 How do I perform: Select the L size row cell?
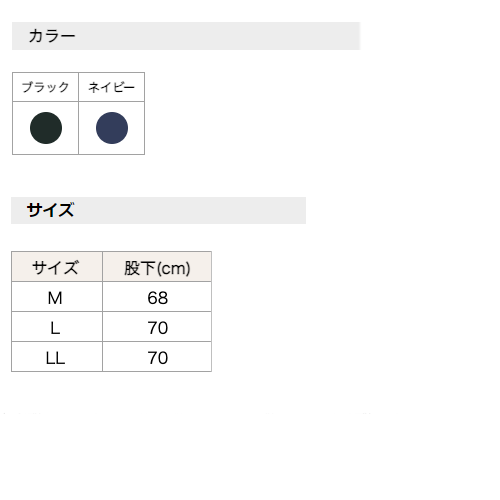[x=57, y=327]
